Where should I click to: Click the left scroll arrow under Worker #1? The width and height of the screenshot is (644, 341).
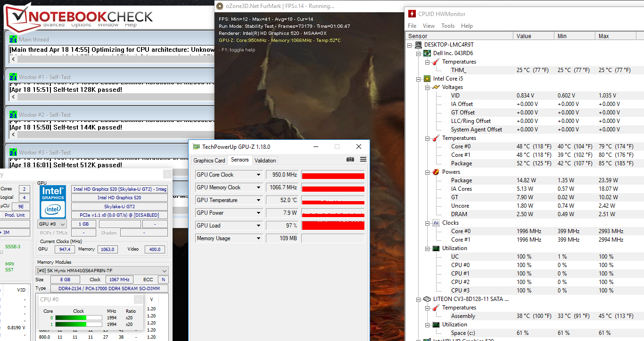click(x=13, y=97)
